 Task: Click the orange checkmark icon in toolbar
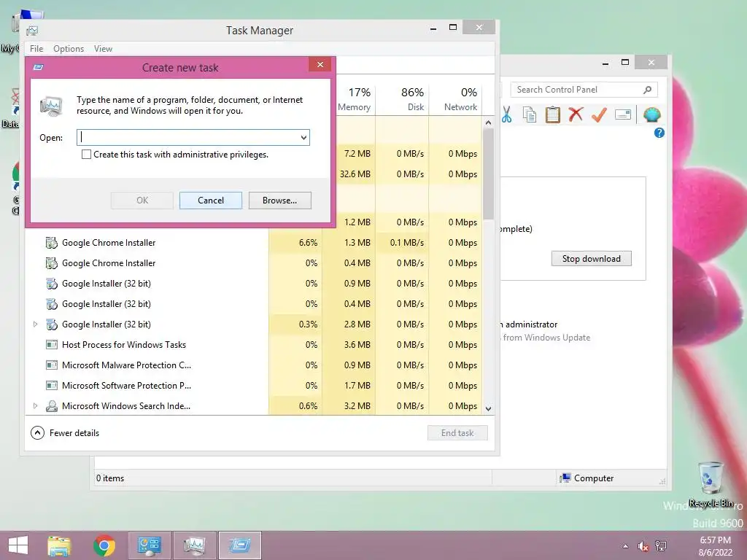600,114
